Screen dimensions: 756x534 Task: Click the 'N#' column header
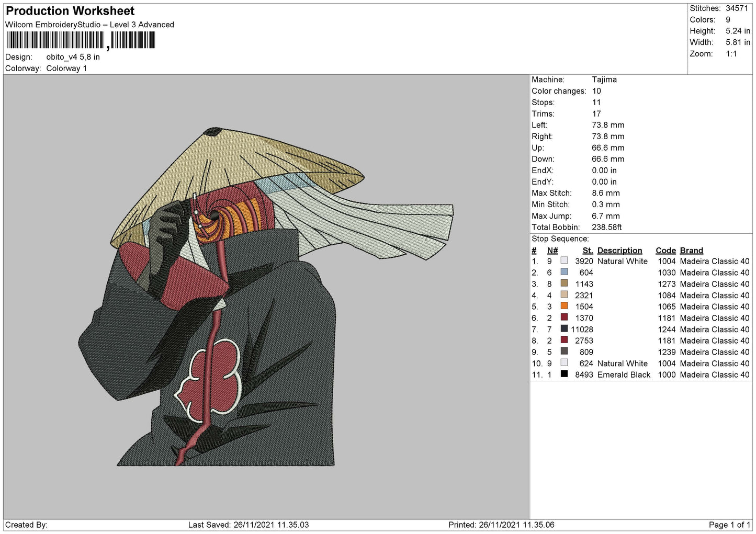(x=552, y=251)
